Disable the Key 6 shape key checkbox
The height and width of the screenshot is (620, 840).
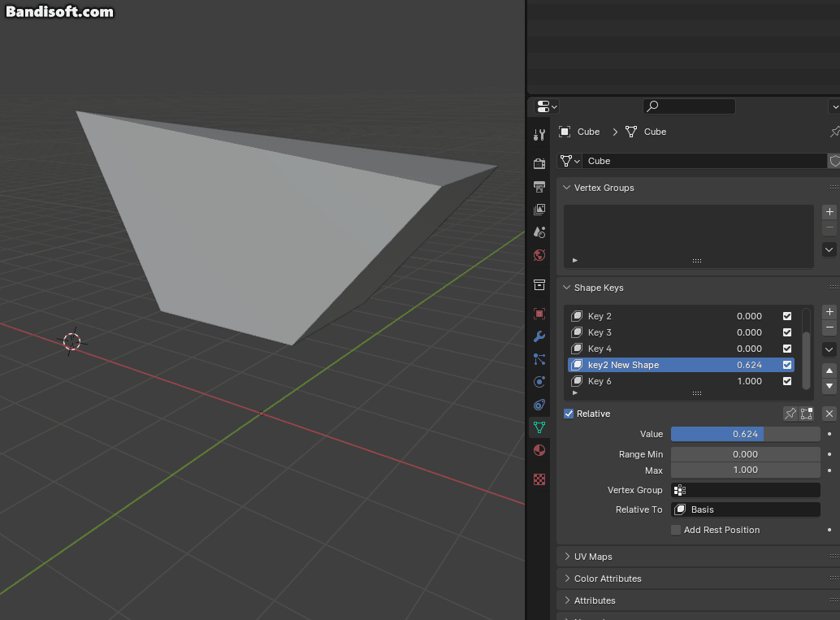tap(787, 381)
